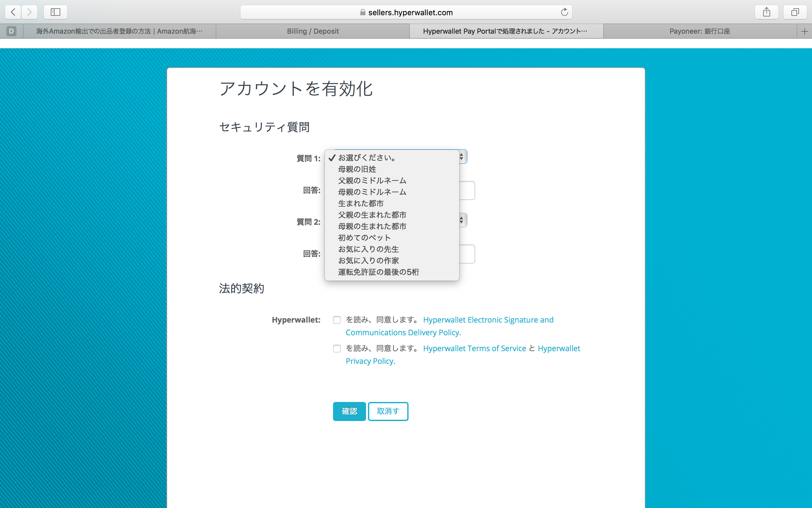Click the first 回答 answer field

click(467, 190)
